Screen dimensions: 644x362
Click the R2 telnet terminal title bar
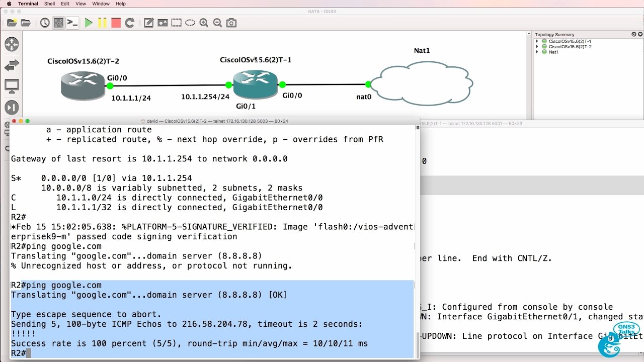pyautogui.click(x=215, y=121)
